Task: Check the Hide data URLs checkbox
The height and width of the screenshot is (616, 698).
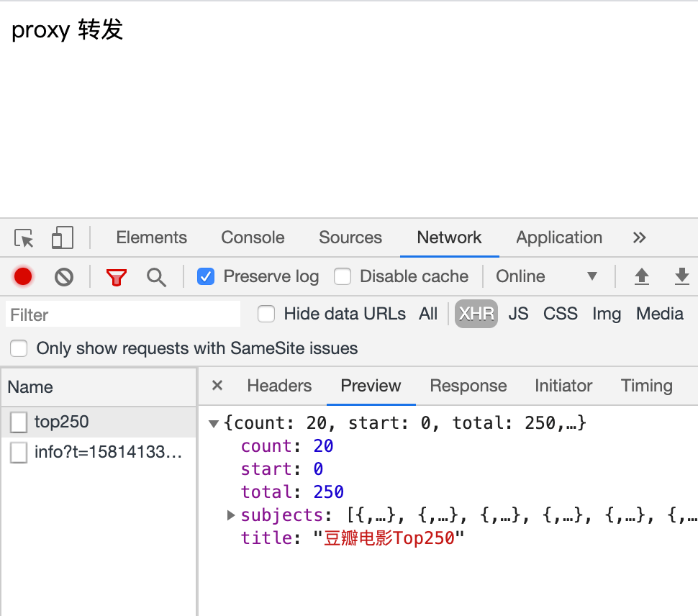Action: pyautogui.click(x=266, y=314)
